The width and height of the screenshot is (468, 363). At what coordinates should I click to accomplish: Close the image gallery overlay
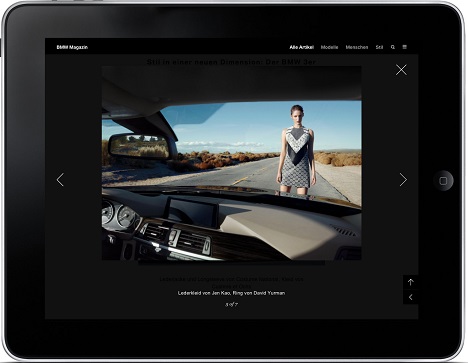coord(401,70)
